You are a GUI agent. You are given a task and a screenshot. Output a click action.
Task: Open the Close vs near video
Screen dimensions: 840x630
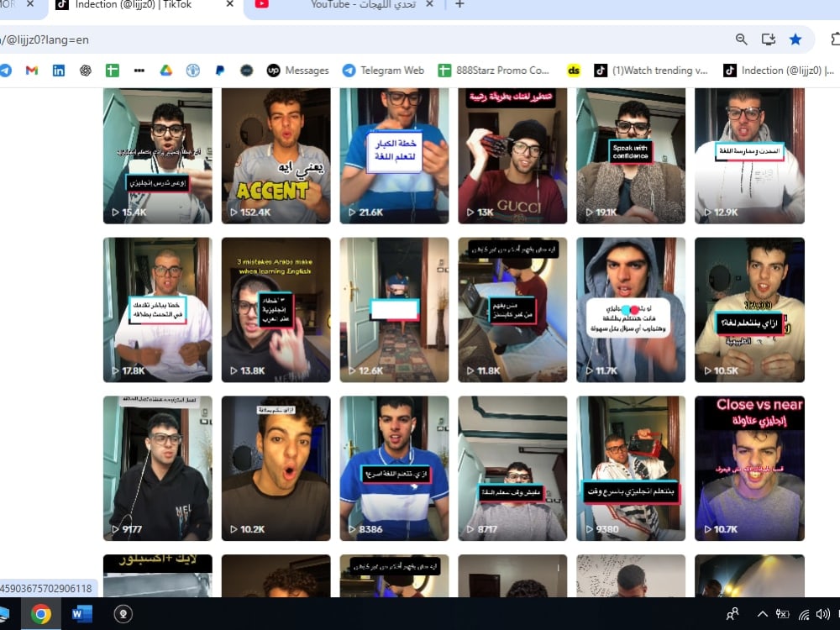tap(749, 468)
